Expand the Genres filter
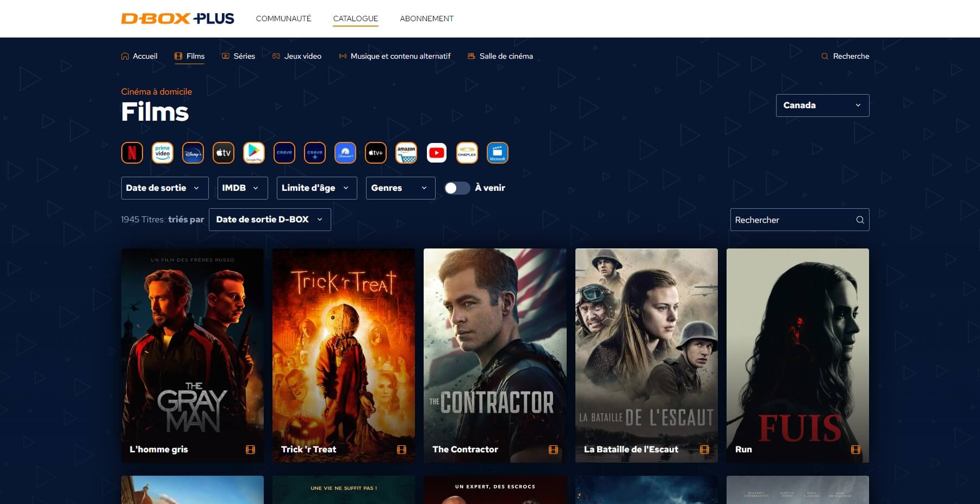Screen dimensions: 980x504 click(x=401, y=188)
